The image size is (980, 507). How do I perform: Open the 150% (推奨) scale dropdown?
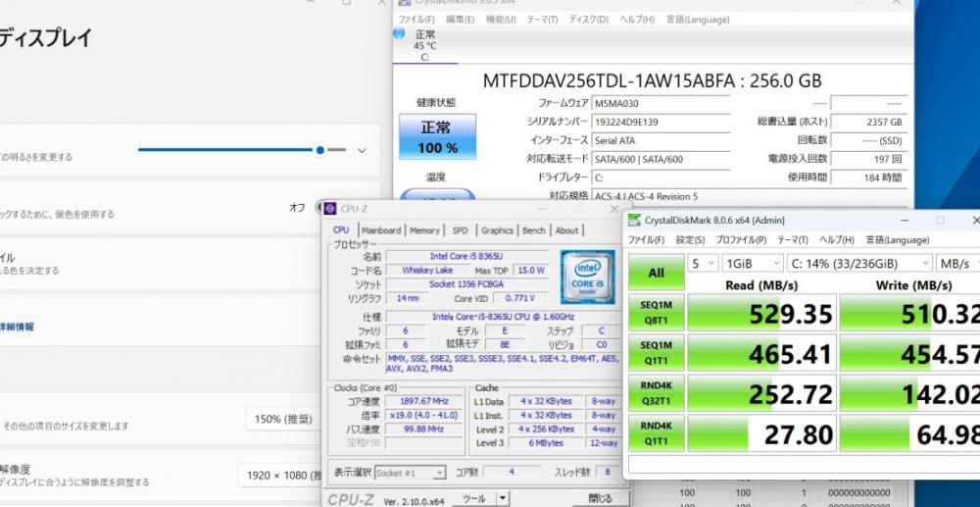pyautogui.click(x=283, y=419)
